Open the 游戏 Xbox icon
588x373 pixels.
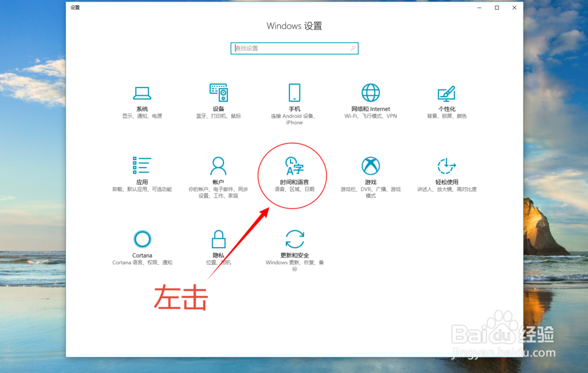pyautogui.click(x=370, y=166)
